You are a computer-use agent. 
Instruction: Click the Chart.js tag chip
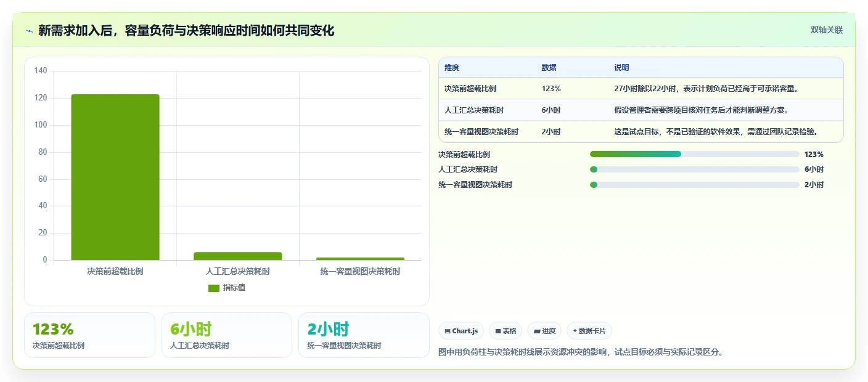pyautogui.click(x=461, y=331)
